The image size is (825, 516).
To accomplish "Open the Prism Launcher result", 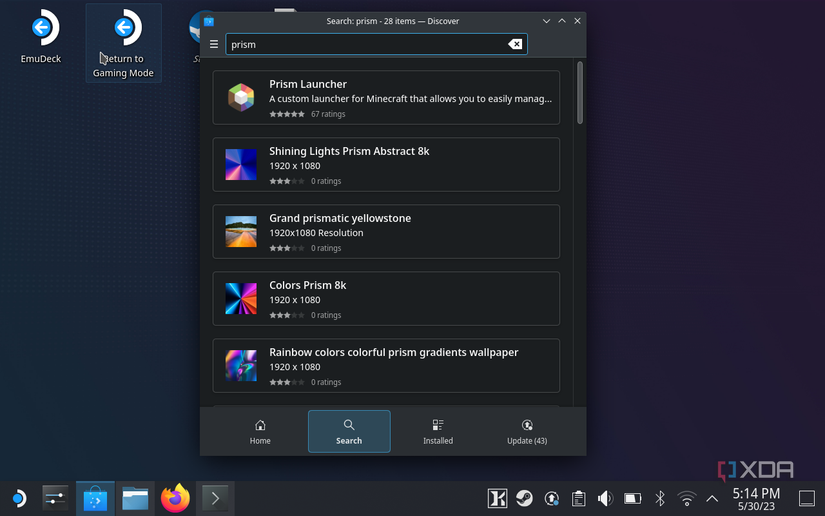I will 386,98.
